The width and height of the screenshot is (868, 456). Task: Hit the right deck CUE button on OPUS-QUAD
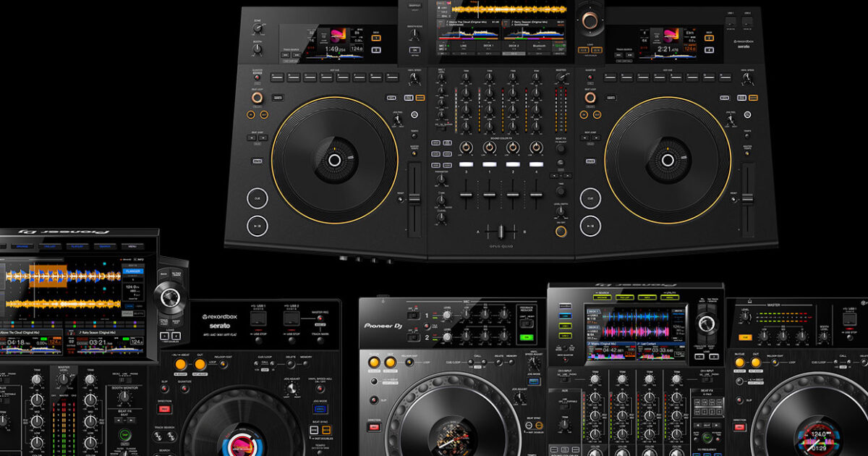click(590, 198)
